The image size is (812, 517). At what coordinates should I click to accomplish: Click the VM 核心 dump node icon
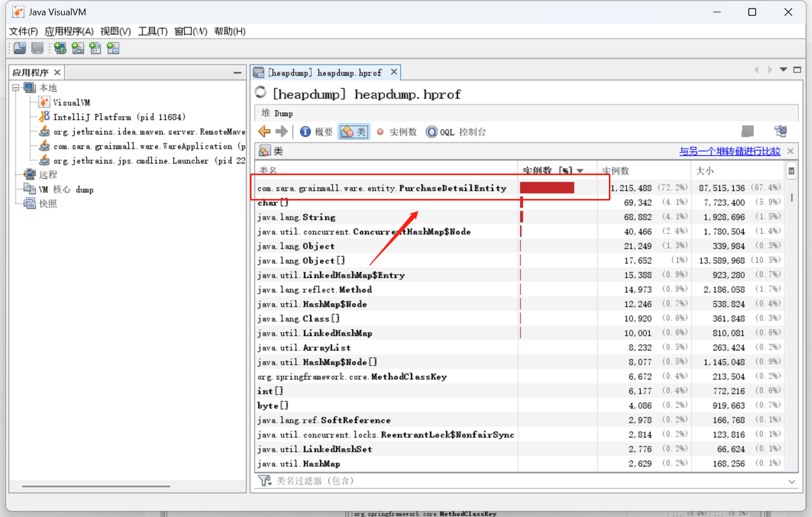click(x=30, y=189)
